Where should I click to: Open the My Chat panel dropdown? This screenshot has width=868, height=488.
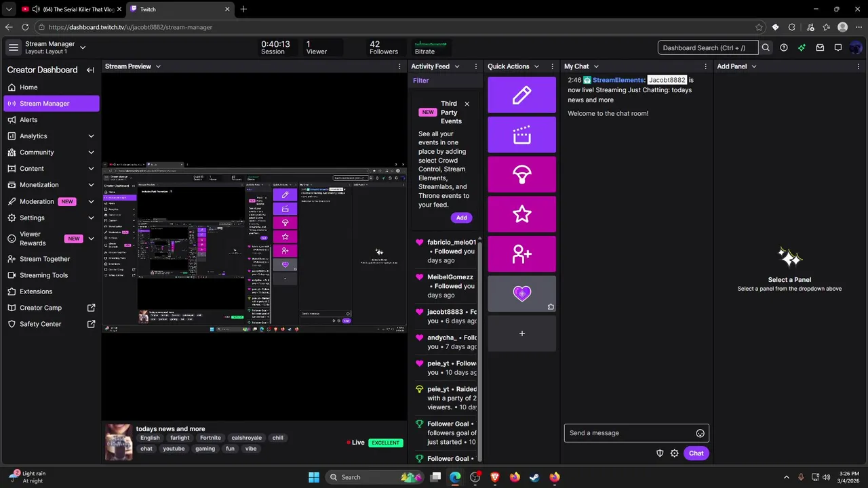[x=596, y=66]
